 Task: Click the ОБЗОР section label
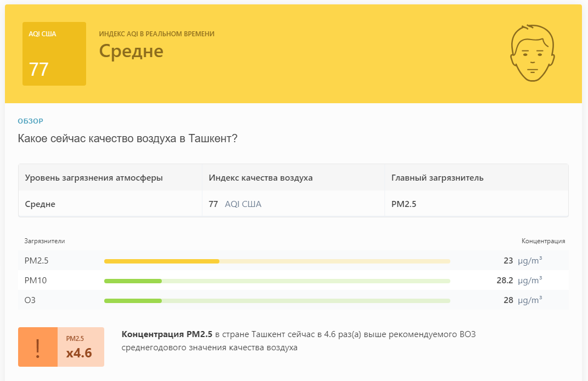pos(30,121)
